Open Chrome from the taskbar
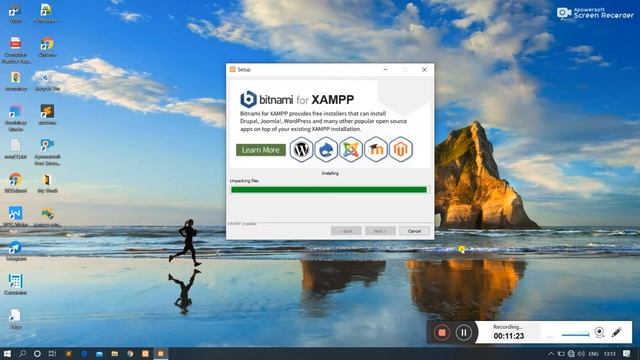The height and width of the screenshot is (360, 640). coord(130,353)
